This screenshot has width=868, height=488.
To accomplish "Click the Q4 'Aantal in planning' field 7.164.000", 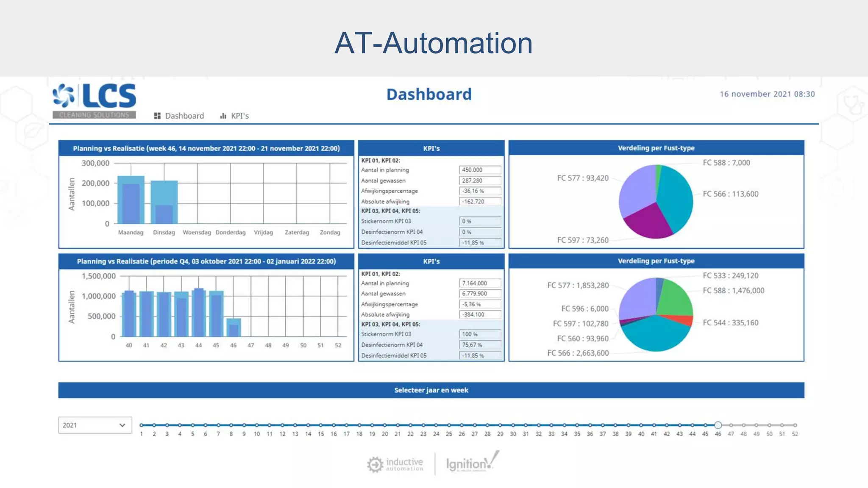I will 480,283.
